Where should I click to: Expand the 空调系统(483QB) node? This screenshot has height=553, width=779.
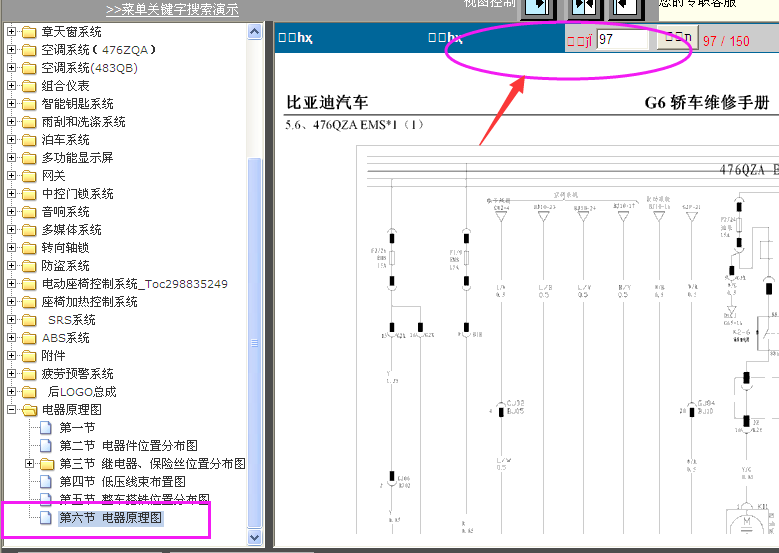(x=11, y=68)
